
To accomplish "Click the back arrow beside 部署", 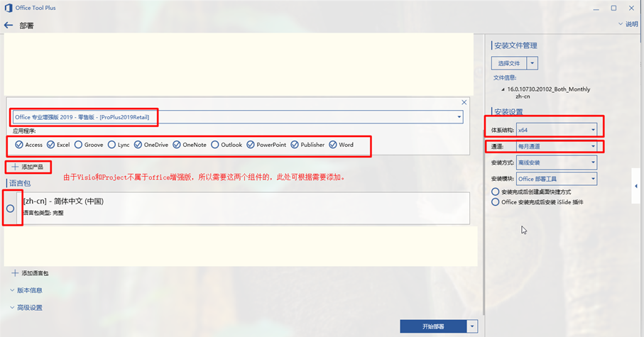I will (x=9, y=26).
